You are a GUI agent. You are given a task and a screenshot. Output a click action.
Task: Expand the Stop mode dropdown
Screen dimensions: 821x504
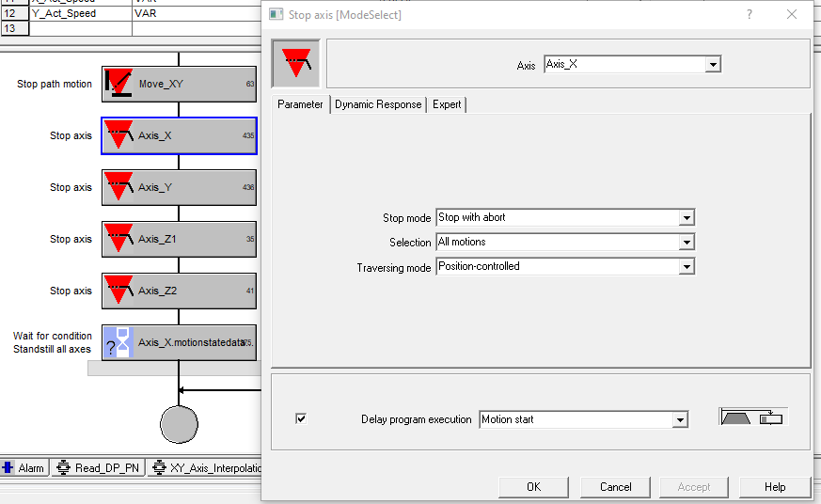tap(687, 218)
